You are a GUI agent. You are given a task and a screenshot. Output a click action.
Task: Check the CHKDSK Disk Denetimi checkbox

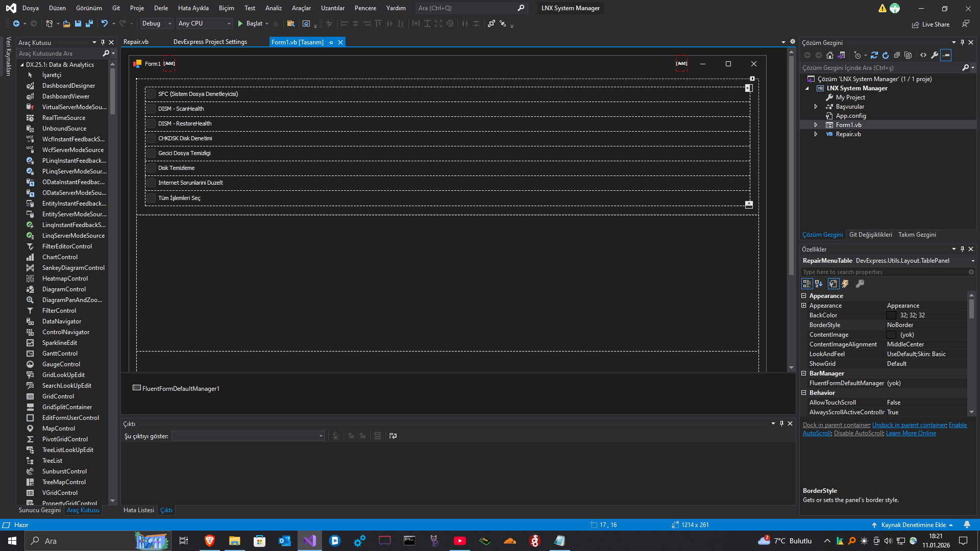pos(151,138)
